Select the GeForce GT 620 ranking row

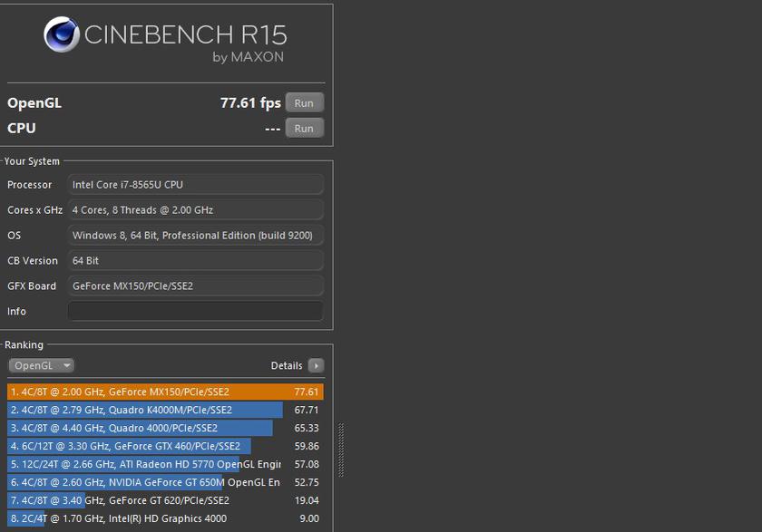(165, 500)
